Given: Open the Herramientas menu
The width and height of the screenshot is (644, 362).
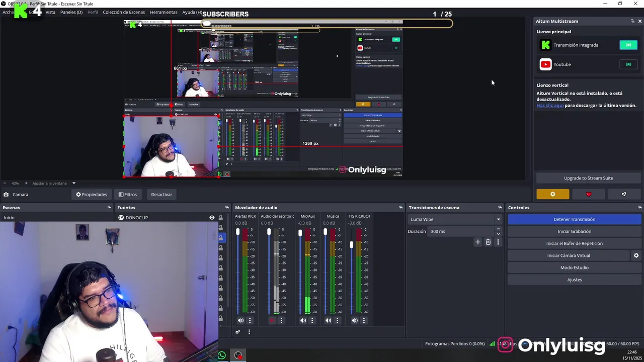Looking at the screenshot, I should [x=164, y=12].
